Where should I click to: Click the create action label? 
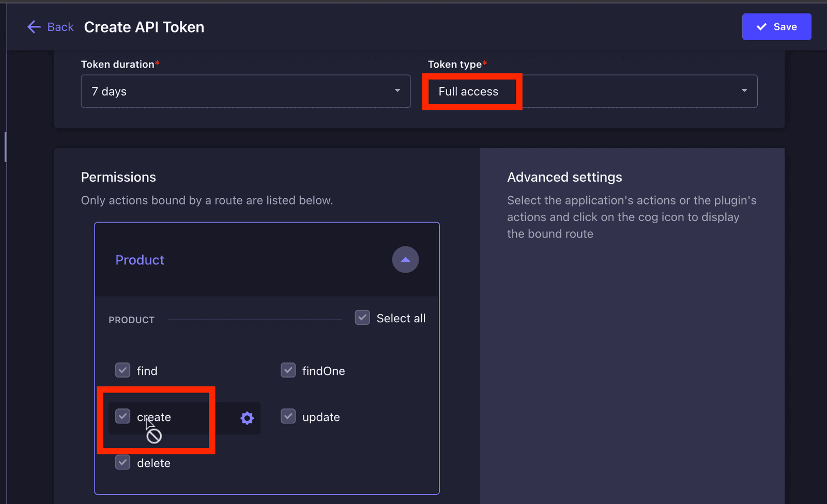coord(154,417)
